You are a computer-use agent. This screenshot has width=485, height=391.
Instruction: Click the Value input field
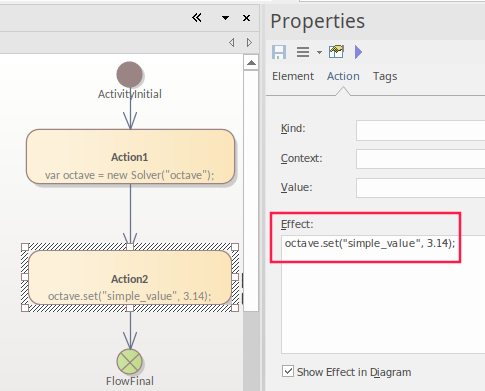pyautogui.click(x=420, y=188)
